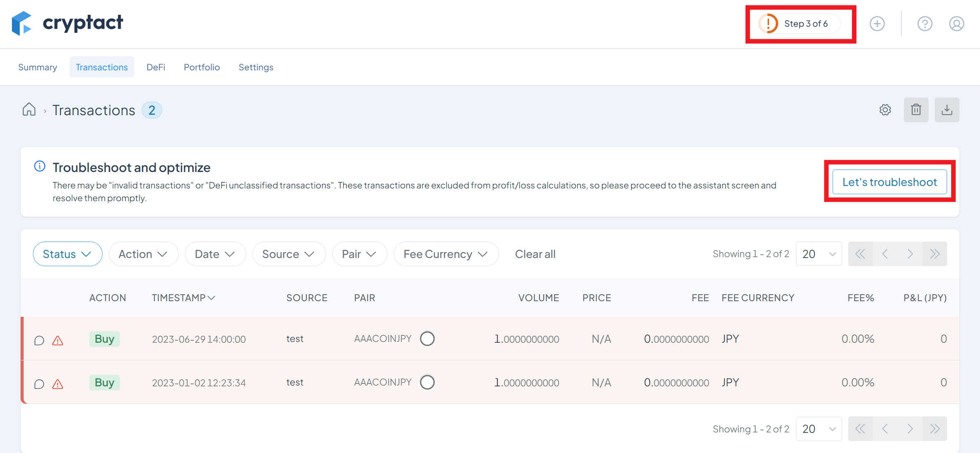Open the transactions settings gear

[885, 109]
